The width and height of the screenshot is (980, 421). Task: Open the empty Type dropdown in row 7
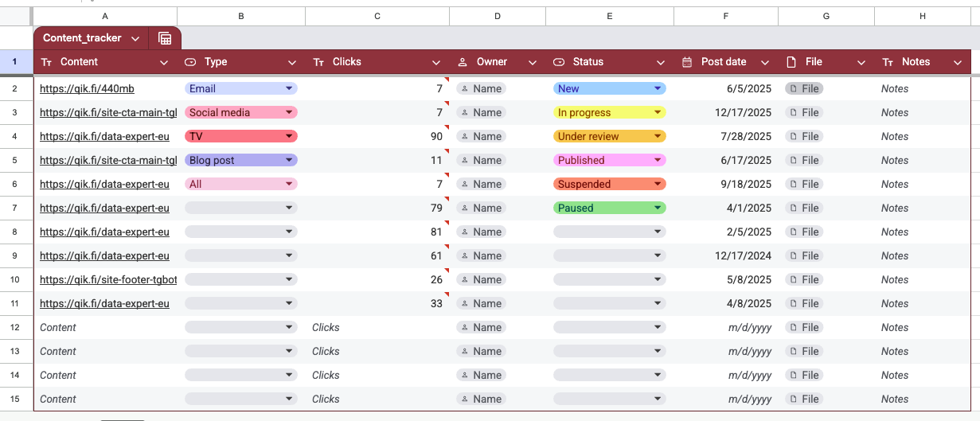coord(241,209)
